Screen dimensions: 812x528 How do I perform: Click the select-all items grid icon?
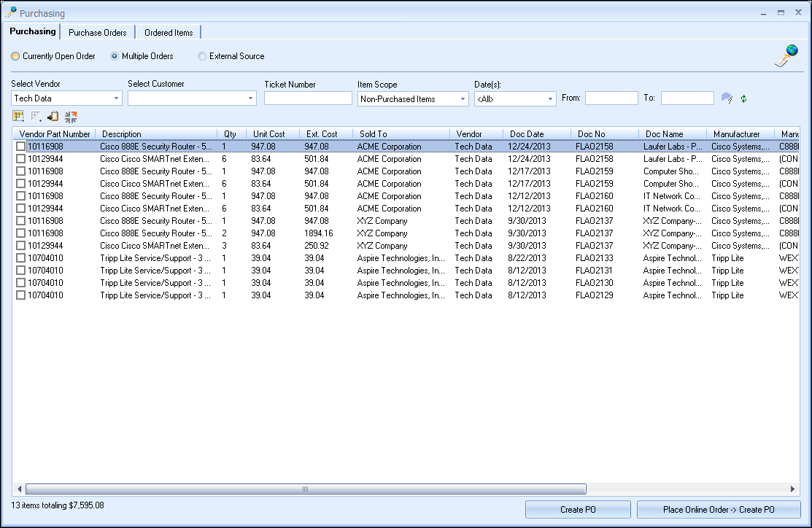tap(18, 117)
